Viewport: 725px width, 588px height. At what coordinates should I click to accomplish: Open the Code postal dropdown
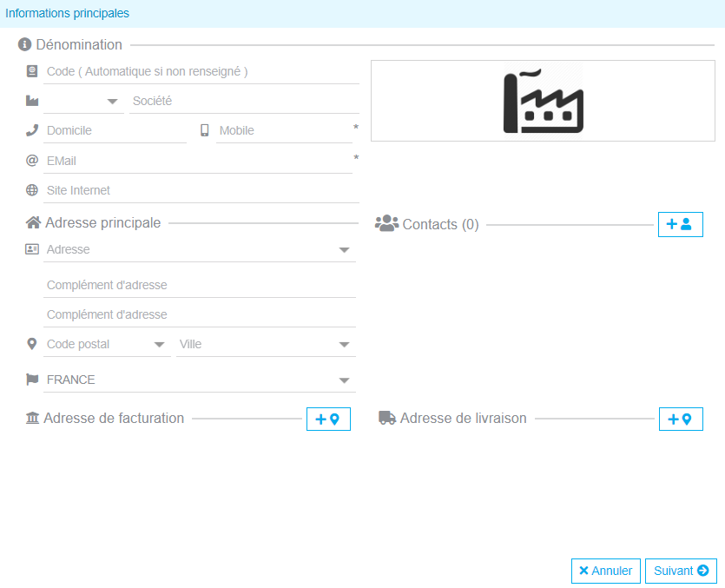159,345
